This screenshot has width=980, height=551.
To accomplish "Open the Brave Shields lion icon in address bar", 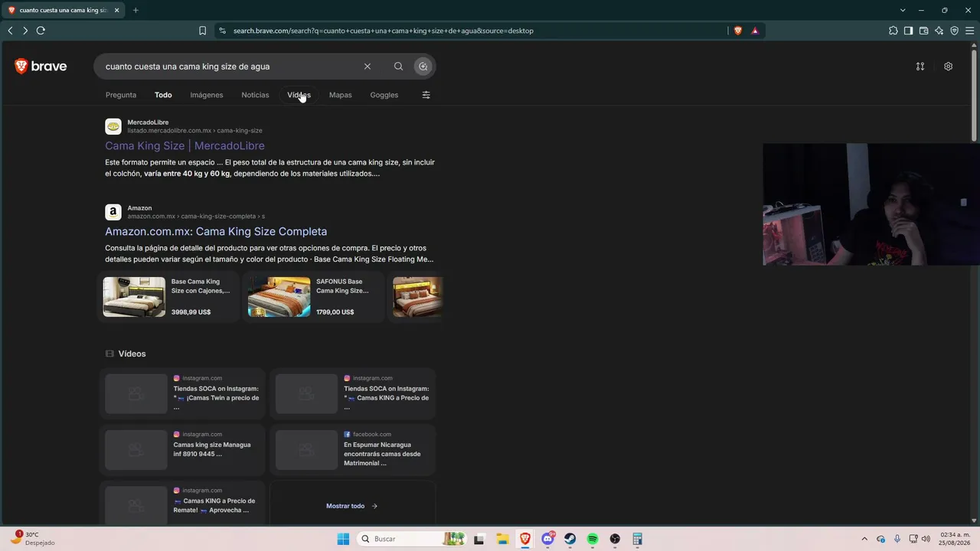I will point(738,31).
